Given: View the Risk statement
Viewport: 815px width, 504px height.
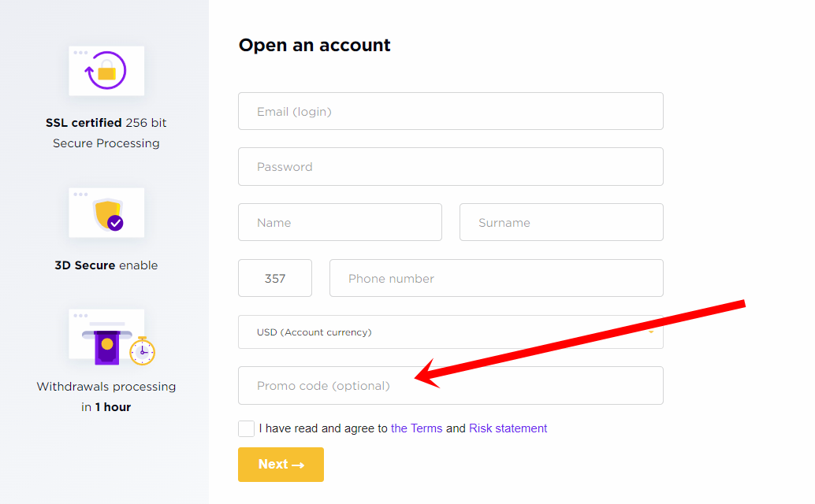Looking at the screenshot, I should [x=508, y=428].
